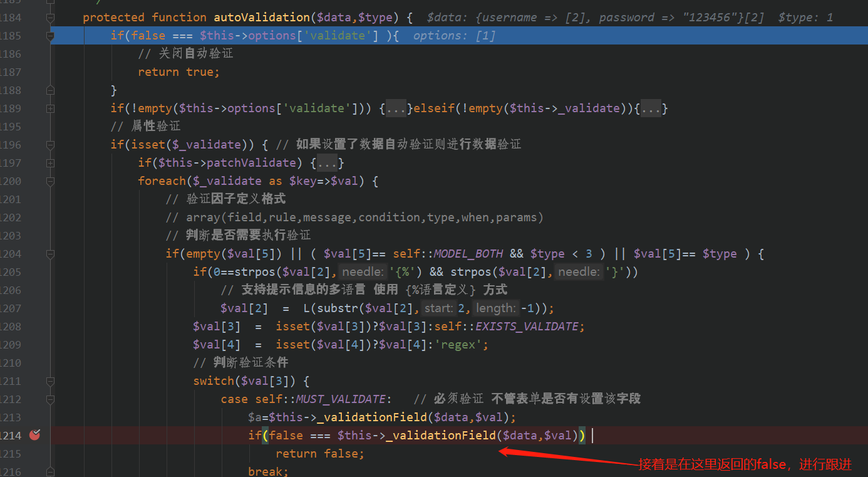Click the fold end marker at line 1188
The width and height of the screenshot is (868, 477).
(x=50, y=90)
